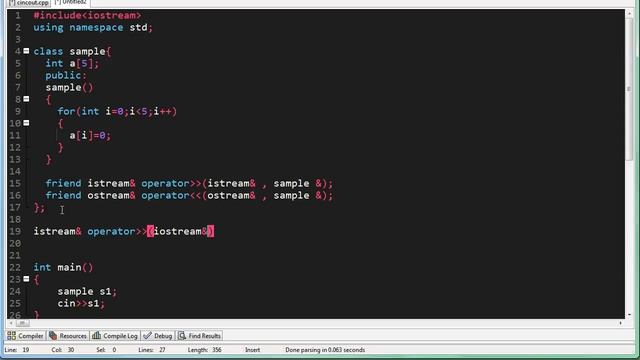Click the horizontal scrollbar right arrow
Viewport: 640px width, 360px height.
point(620,323)
